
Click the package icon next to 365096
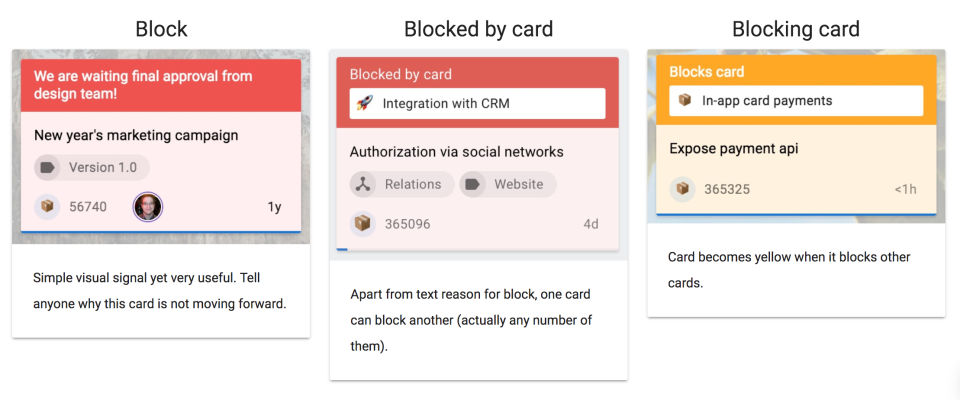point(363,224)
